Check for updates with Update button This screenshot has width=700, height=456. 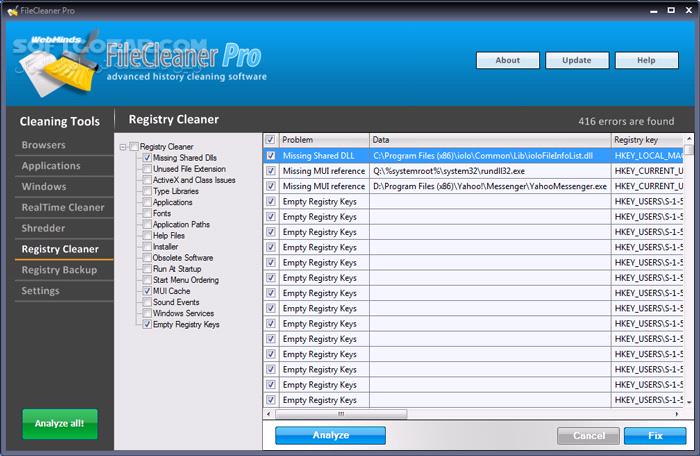[x=577, y=60]
